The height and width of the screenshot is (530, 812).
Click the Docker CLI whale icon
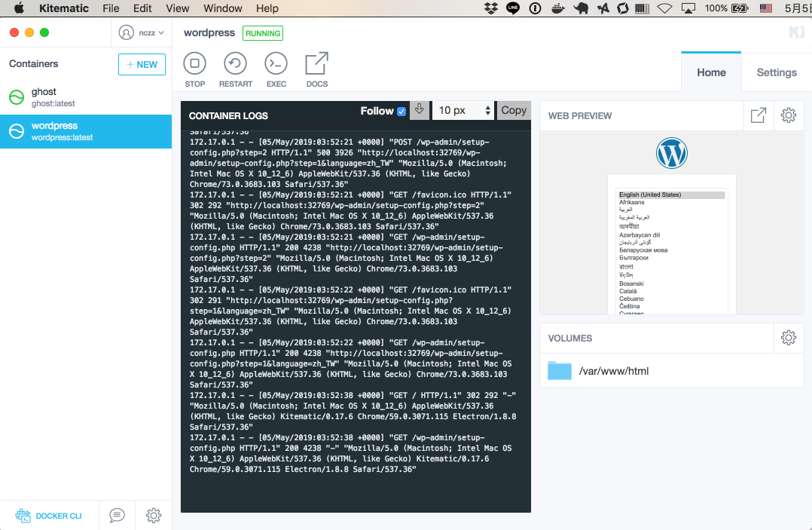(x=23, y=515)
